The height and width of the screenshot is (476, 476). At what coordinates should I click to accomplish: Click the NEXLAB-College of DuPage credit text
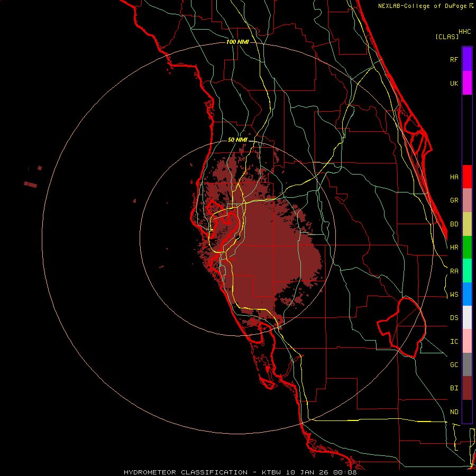422,6
